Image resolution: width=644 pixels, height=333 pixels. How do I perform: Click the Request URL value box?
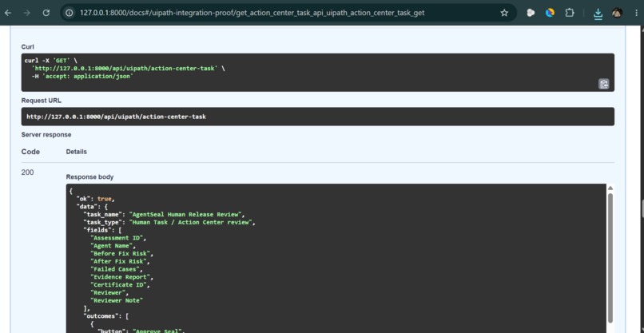318,117
